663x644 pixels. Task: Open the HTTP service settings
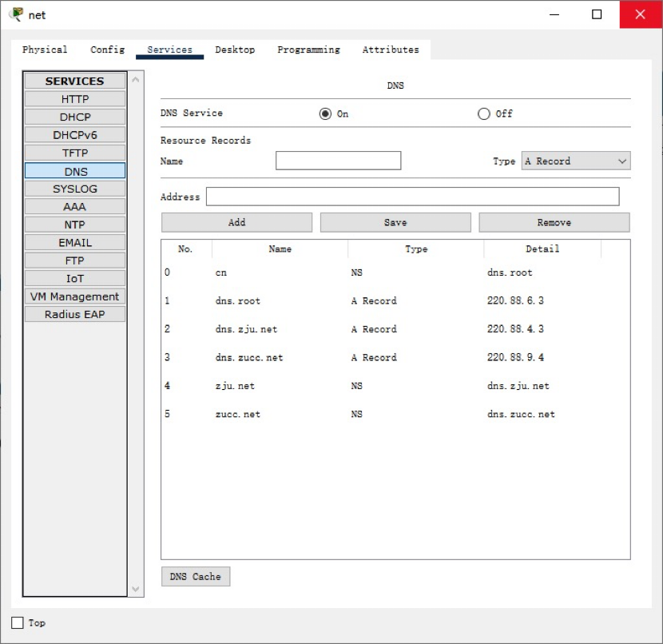point(75,99)
